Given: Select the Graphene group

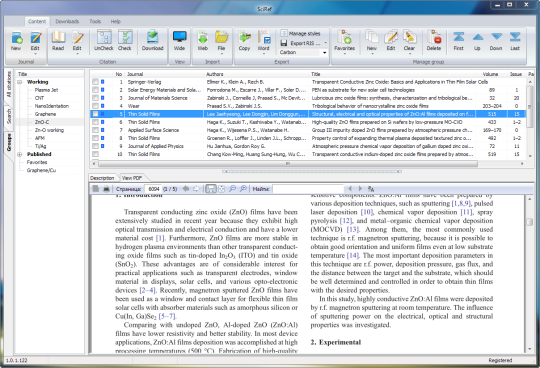Looking at the screenshot, I should 45,114.
